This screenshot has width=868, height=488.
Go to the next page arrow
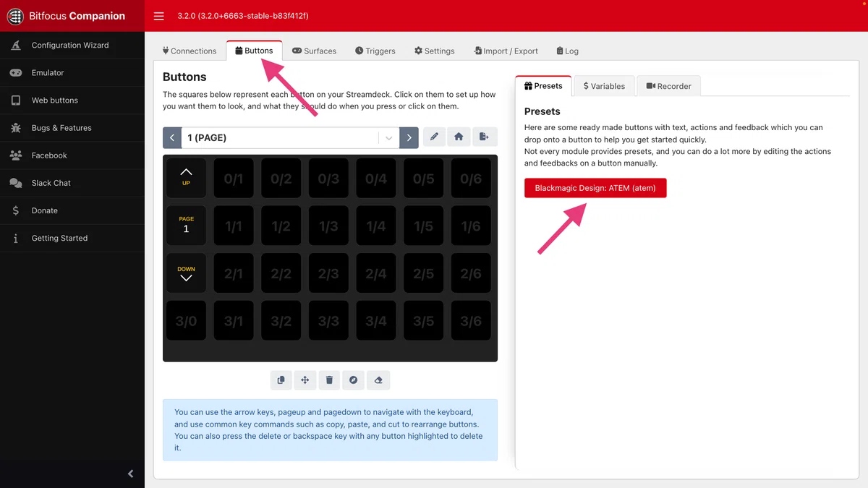pyautogui.click(x=409, y=137)
